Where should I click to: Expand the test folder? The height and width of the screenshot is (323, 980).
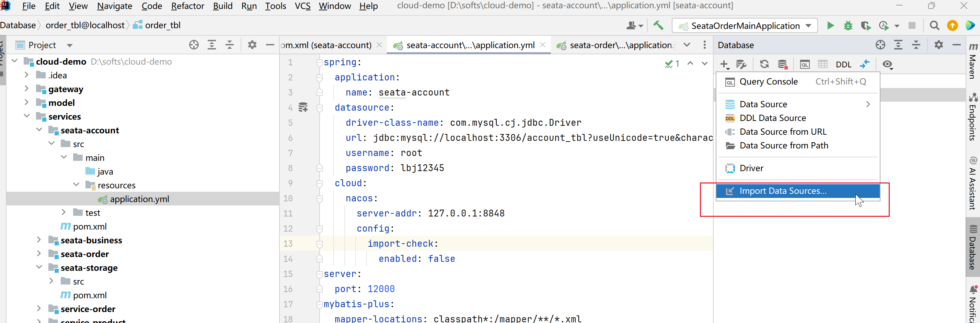tap(64, 213)
